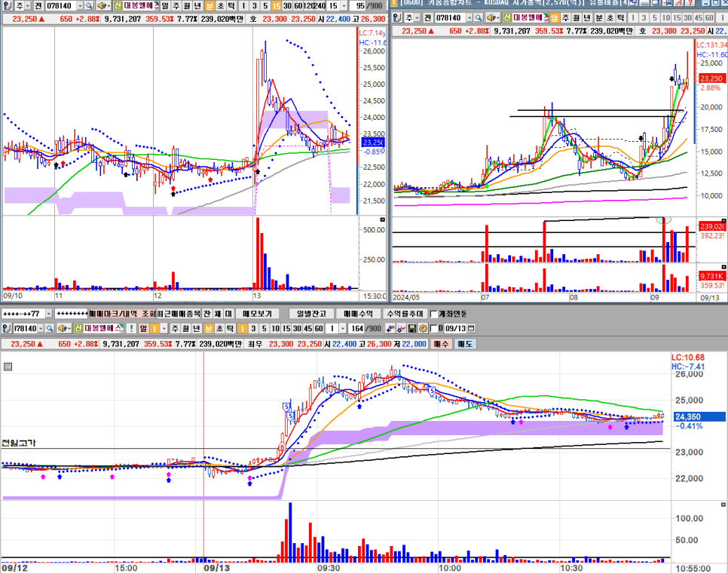Open the 일별잔고 view
The width and height of the screenshot is (728, 574).
311,315
